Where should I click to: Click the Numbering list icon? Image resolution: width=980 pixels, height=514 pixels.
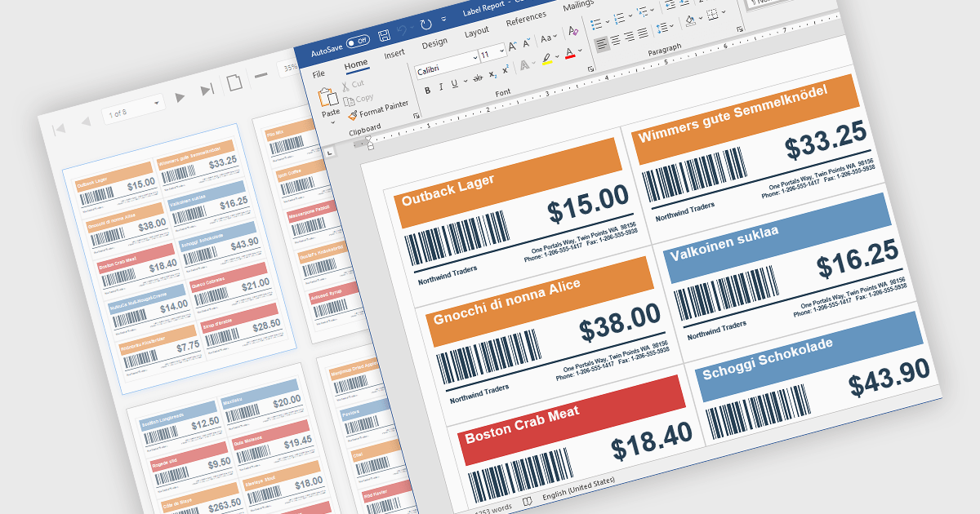tap(620, 17)
